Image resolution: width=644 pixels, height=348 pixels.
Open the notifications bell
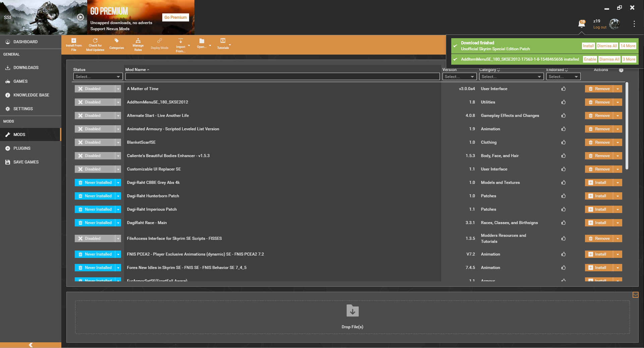[582, 23]
